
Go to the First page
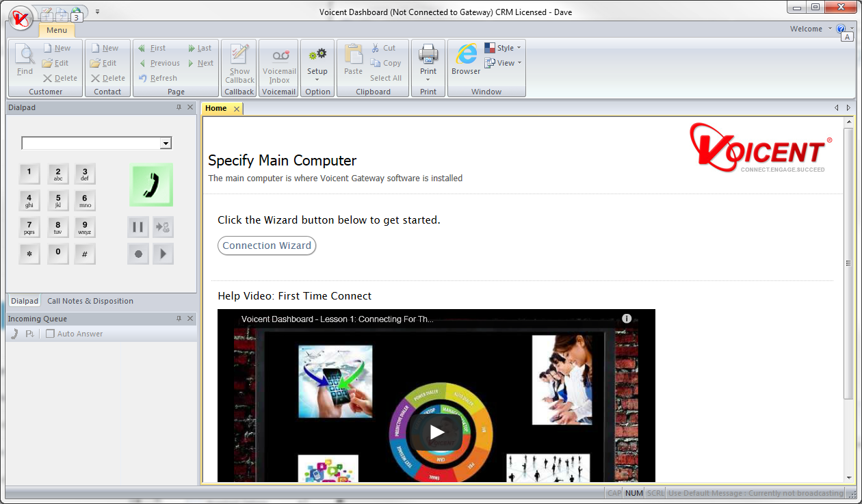[x=152, y=49]
